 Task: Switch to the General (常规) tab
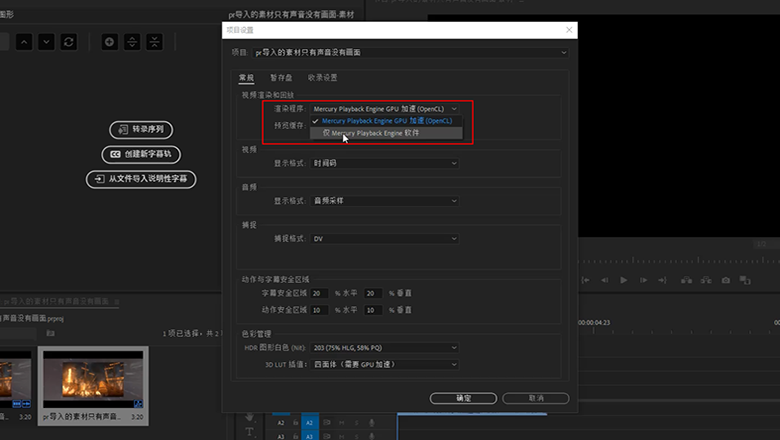(x=246, y=78)
